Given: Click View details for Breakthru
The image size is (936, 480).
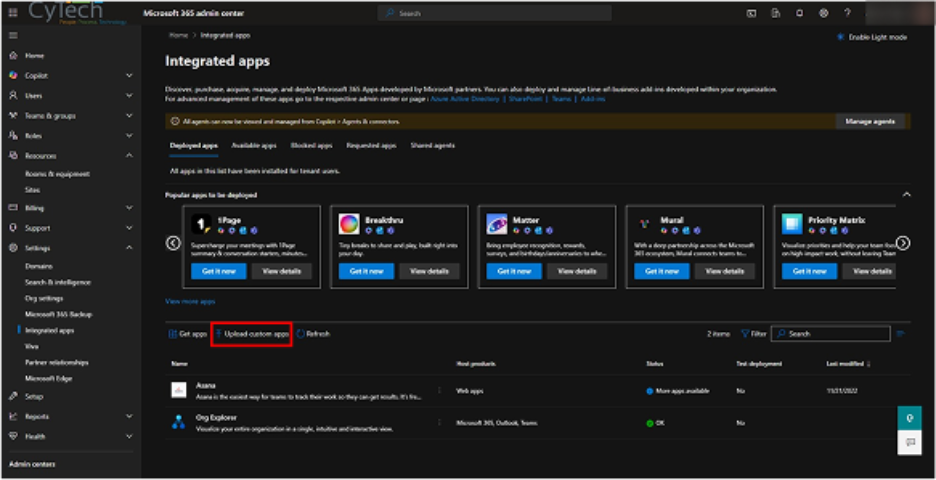Looking at the screenshot, I should point(429,271).
